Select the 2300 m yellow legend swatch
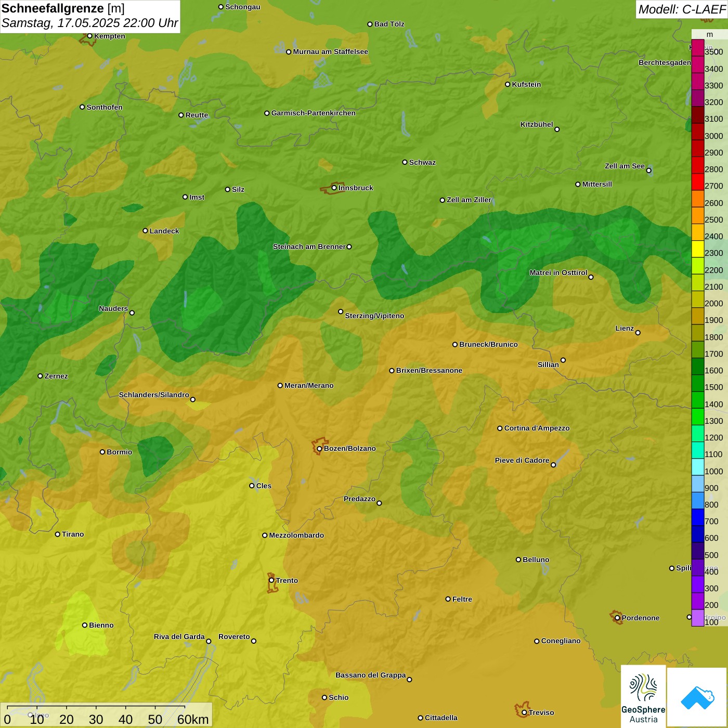728x728 pixels. (698, 249)
